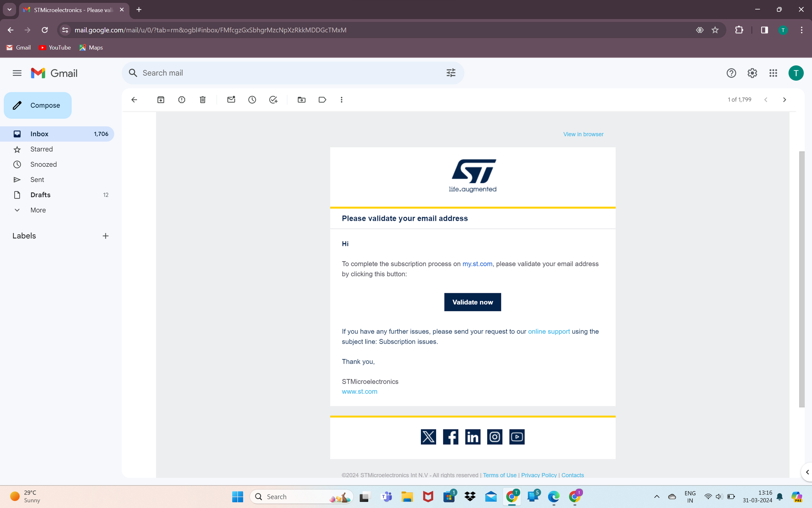The height and width of the screenshot is (508, 812).
Task: Show search options in search bar
Action: pos(451,73)
